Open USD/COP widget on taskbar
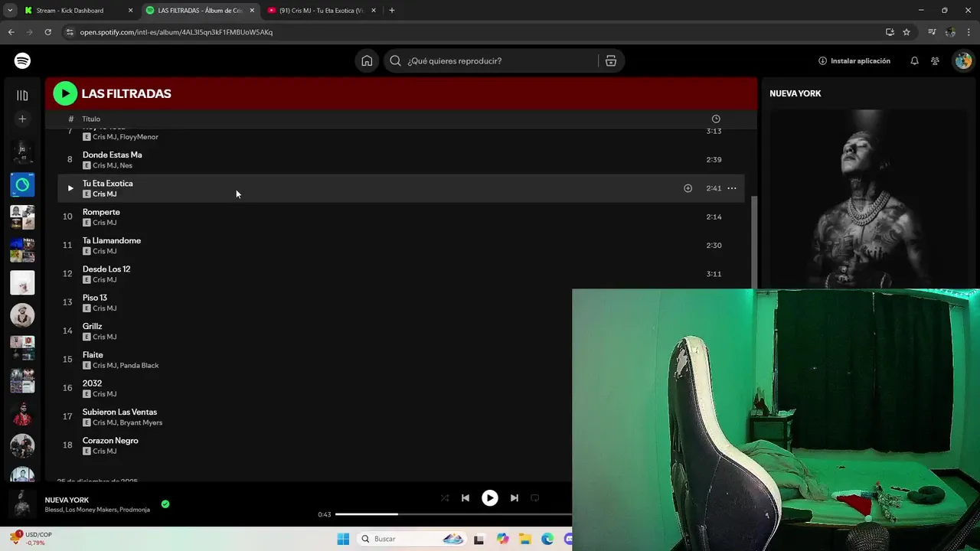Screen dimensions: 980x551 [31, 539]
